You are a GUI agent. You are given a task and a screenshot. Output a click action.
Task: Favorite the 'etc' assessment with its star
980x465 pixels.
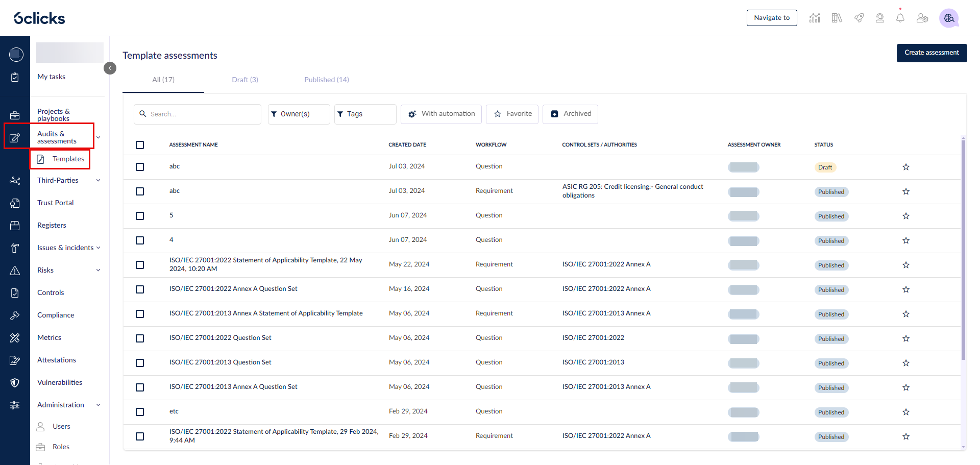(x=906, y=412)
